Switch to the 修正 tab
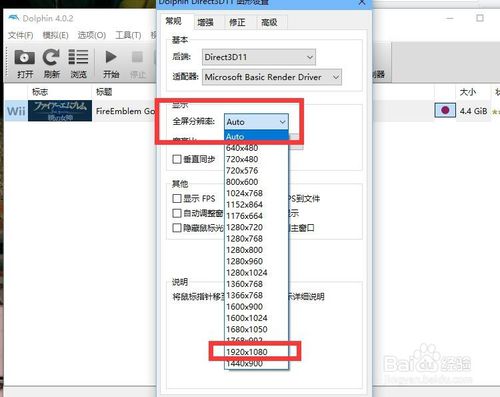The width and height of the screenshot is (500, 397). point(237,22)
